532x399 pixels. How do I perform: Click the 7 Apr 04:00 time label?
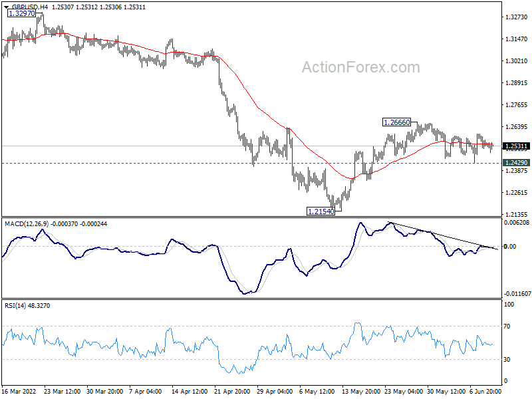tap(146, 392)
